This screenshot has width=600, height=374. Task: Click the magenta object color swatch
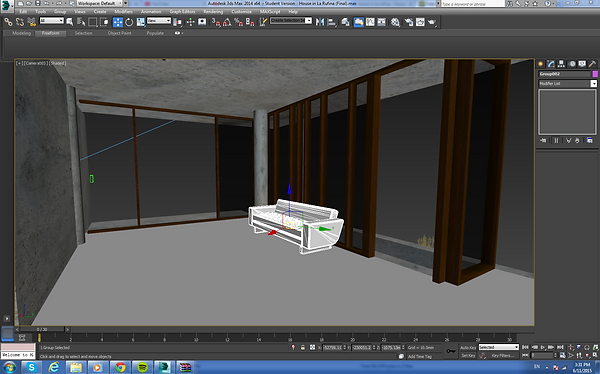[x=595, y=74]
